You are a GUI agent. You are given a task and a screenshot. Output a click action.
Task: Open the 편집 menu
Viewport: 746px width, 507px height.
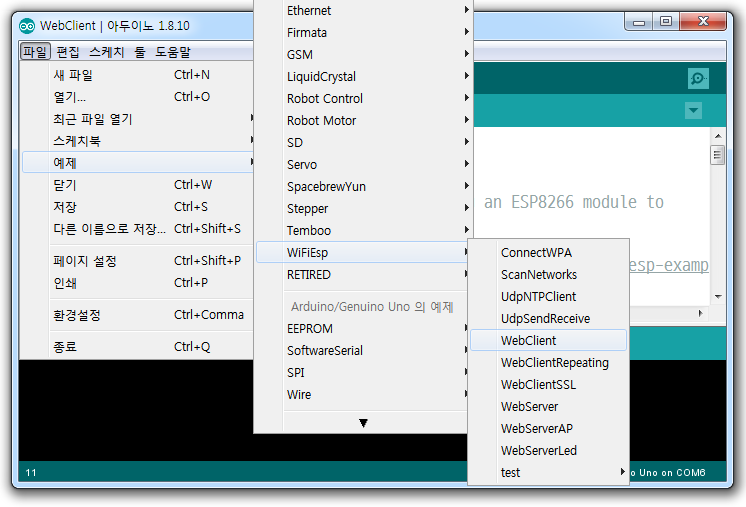68,51
